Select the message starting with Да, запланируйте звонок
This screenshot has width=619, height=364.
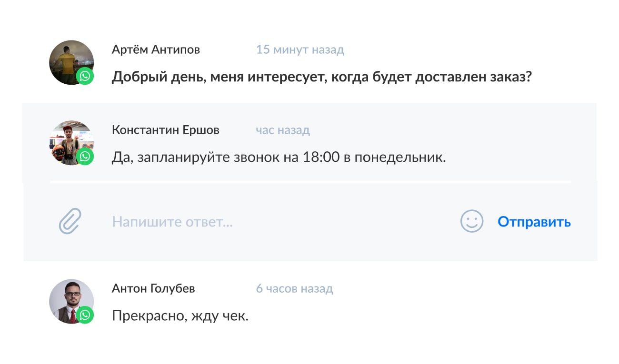[279, 157]
